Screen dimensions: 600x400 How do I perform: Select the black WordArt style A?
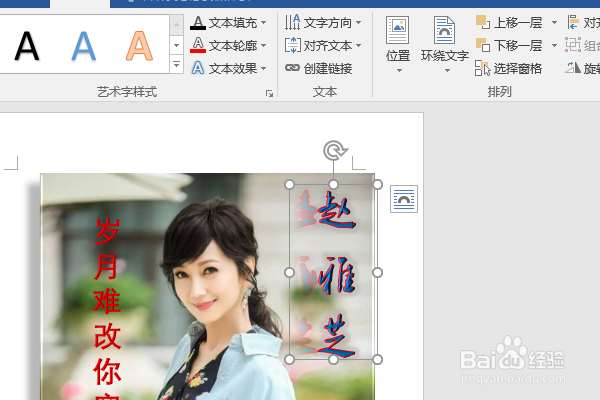(x=26, y=46)
